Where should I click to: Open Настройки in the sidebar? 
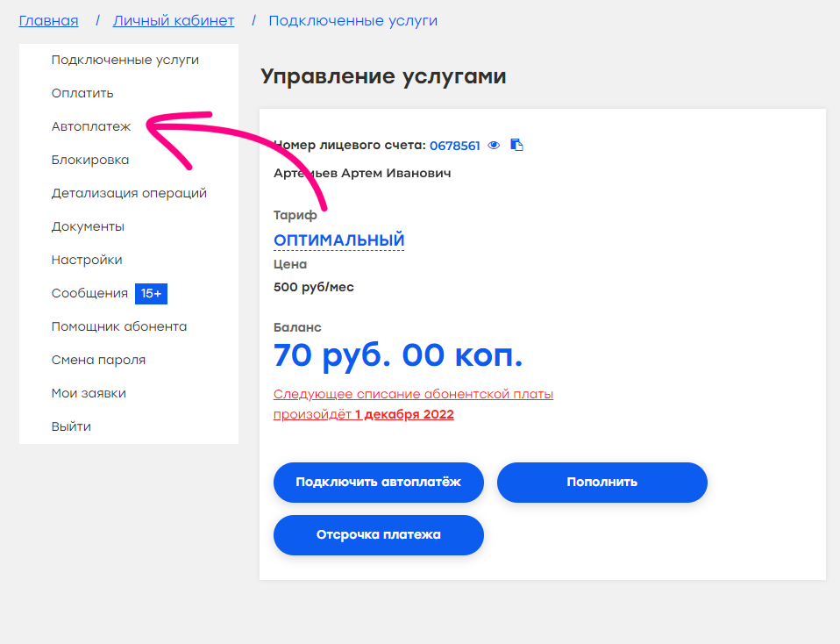(87, 260)
